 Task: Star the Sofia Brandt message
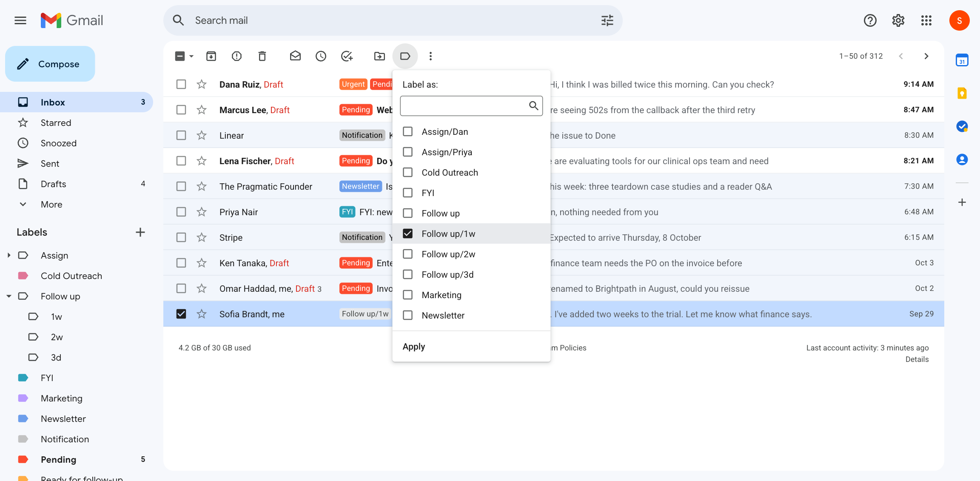click(202, 314)
